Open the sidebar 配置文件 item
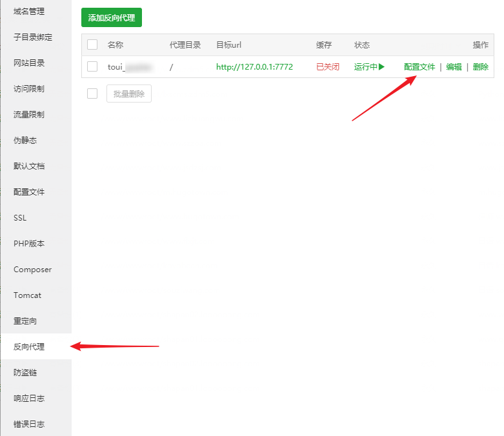This screenshot has width=504, height=436. click(29, 192)
